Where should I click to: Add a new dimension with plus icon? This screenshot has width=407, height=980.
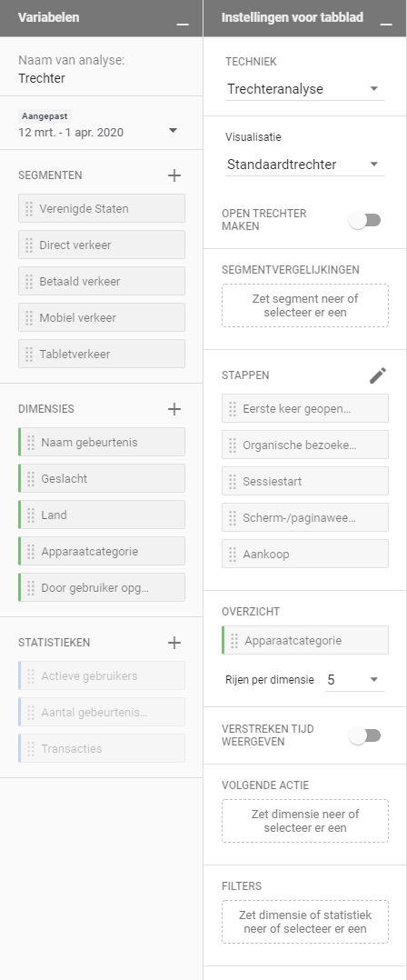click(x=174, y=409)
